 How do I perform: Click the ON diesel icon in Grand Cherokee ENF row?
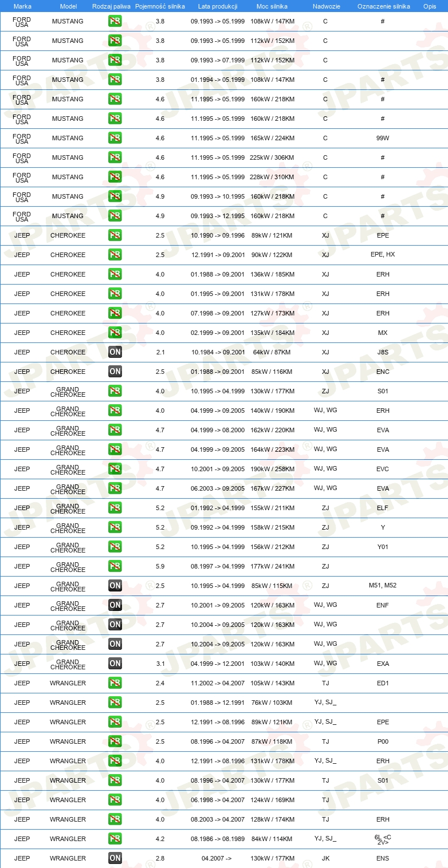[x=115, y=605]
